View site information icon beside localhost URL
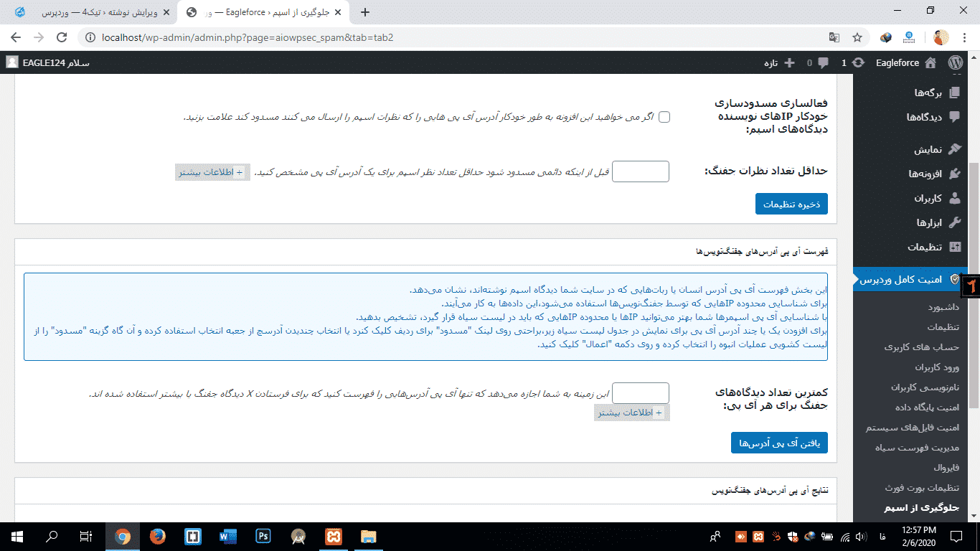The width and height of the screenshot is (980, 551). pyautogui.click(x=90, y=37)
